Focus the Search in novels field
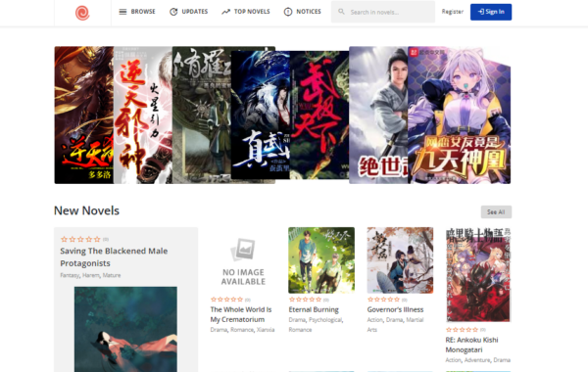Image resolution: width=588 pixels, height=372 pixels. 383,12
